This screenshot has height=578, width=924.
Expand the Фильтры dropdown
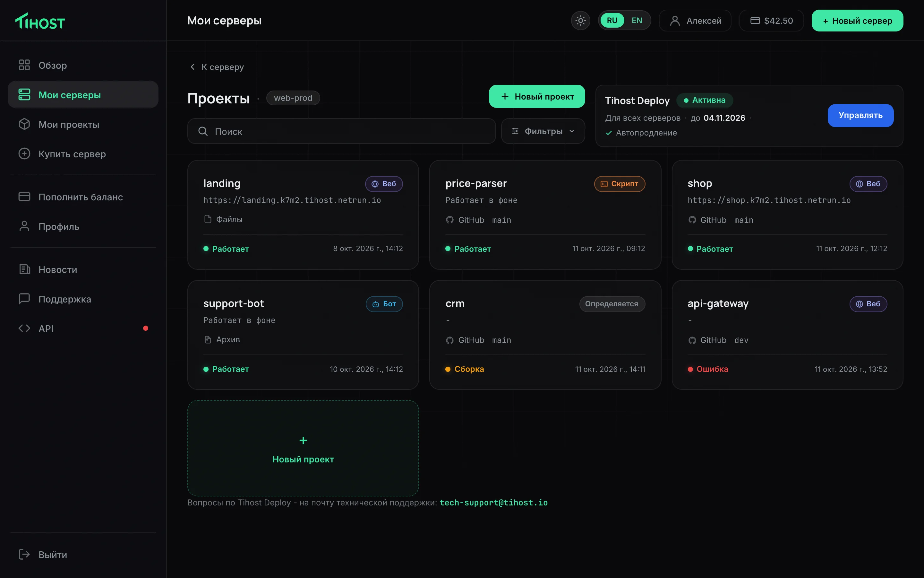pyautogui.click(x=543, y=131)
